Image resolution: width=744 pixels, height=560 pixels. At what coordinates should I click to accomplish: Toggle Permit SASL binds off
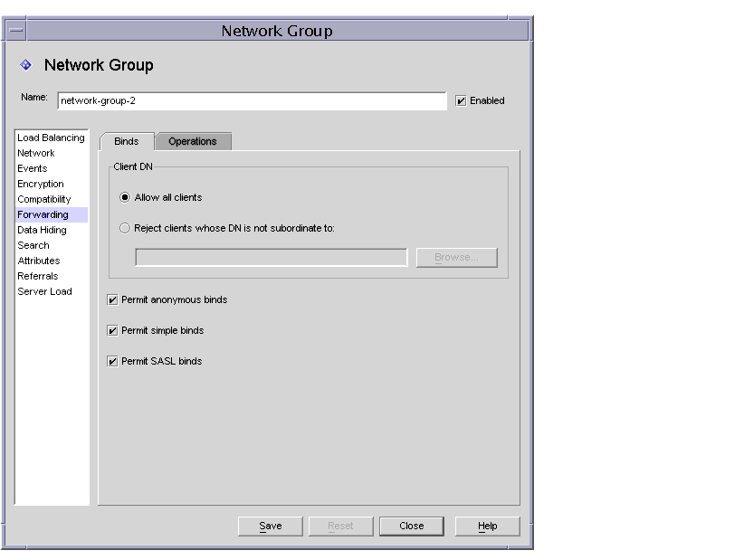[111, 361]
